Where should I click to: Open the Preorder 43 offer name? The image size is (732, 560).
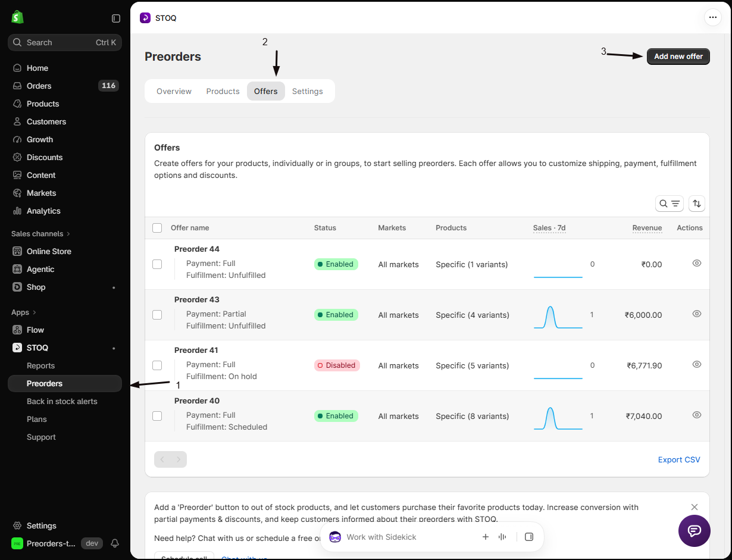[x=197, y=299]
